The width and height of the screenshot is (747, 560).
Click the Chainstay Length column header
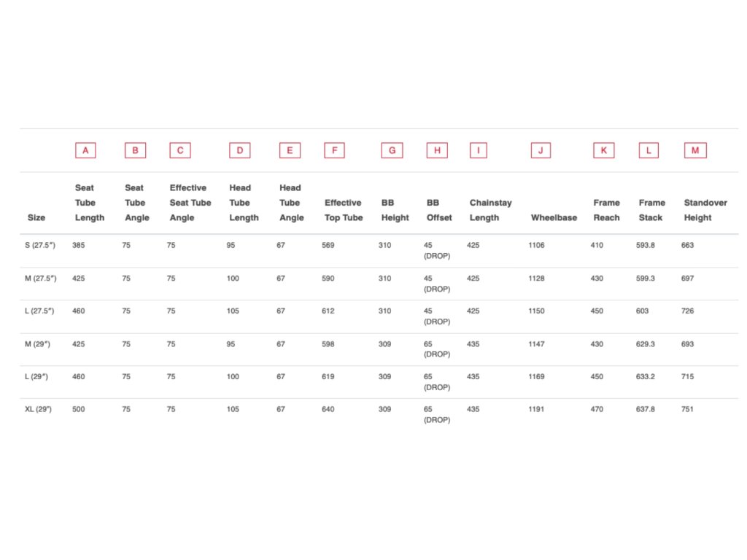coord(491,210)
